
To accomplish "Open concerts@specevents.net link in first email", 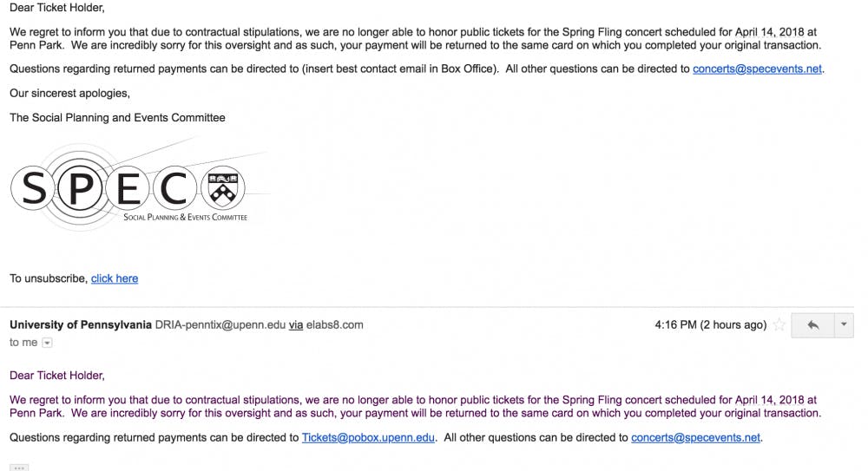I will (757, 69).
